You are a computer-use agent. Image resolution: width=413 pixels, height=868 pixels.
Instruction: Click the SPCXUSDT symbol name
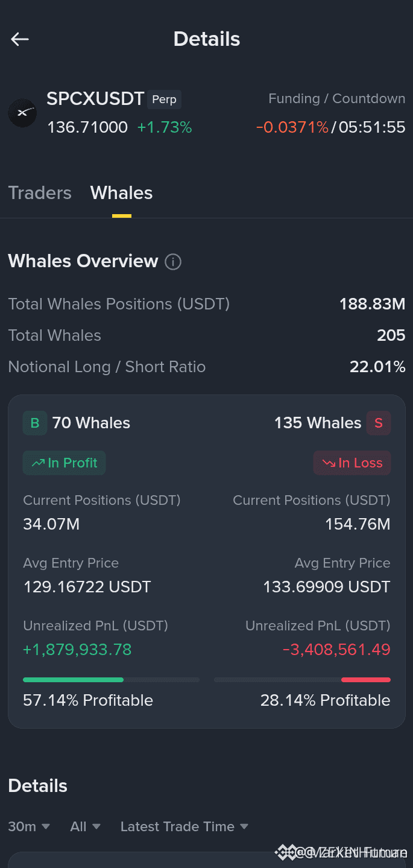click(95, 98)
